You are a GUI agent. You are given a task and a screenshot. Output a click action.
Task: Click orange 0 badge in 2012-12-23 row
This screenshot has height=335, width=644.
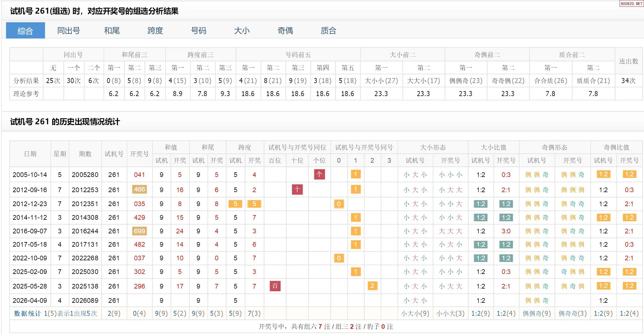(x=339, y=204)
